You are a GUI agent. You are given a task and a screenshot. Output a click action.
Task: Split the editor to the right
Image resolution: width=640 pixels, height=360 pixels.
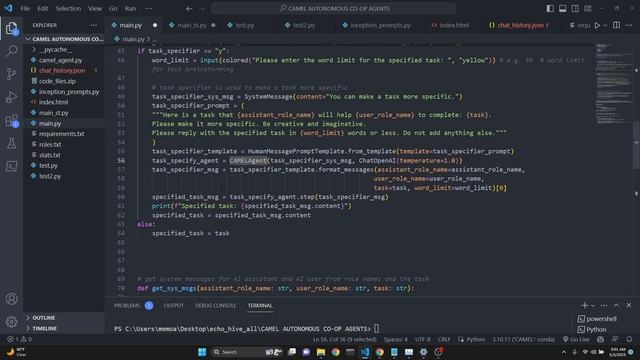point(616,25)
